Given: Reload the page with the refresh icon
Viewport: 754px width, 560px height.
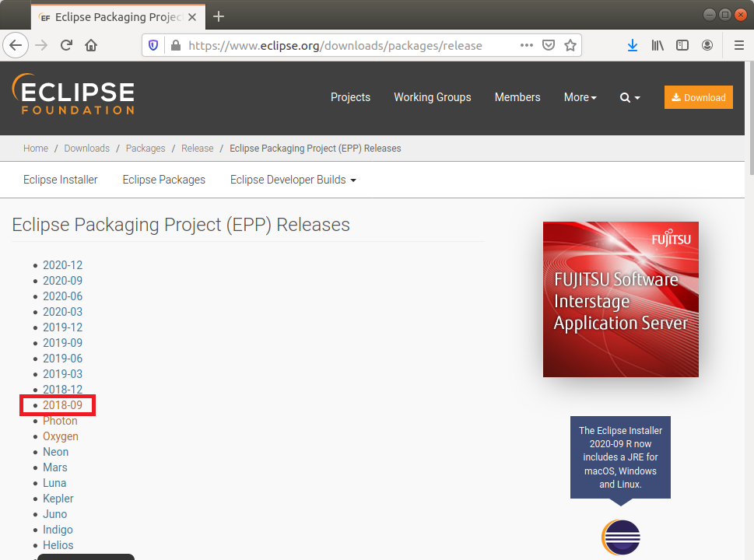Looking at the screenshot, I should pos(66,45).
